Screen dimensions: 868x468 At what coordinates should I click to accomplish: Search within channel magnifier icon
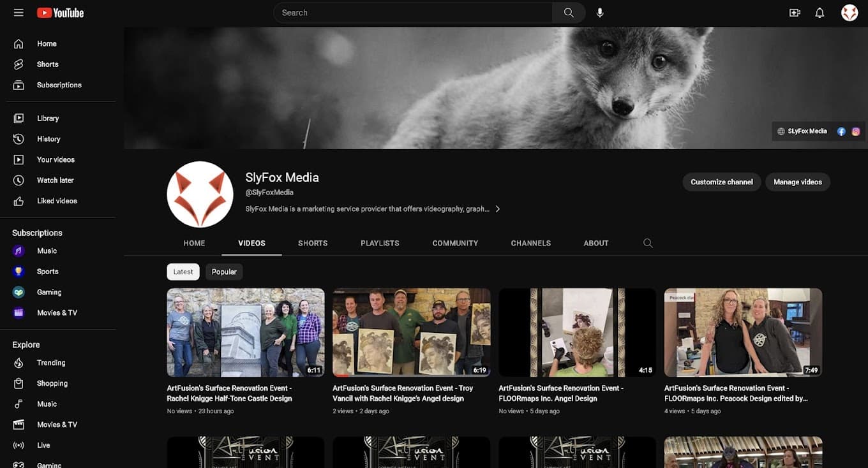coord(648,243)
